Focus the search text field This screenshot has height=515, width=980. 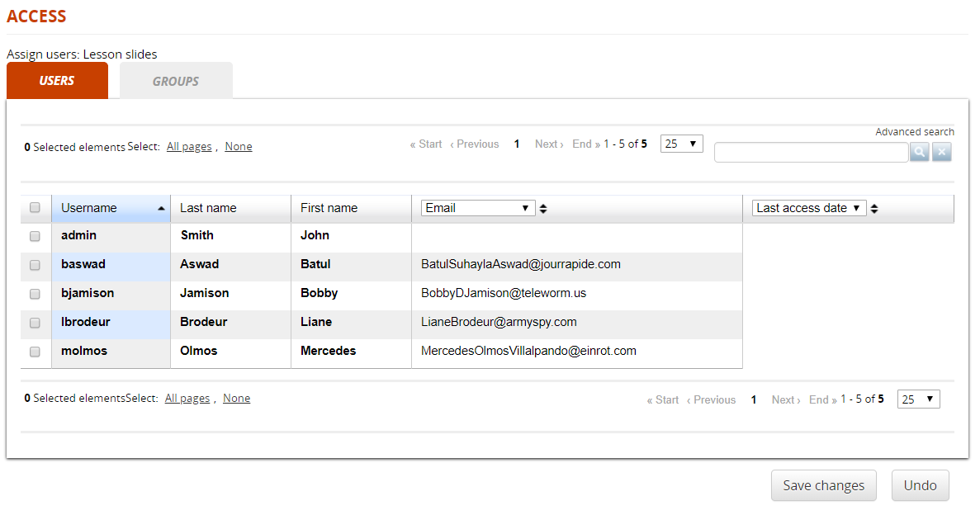(811, 152)
